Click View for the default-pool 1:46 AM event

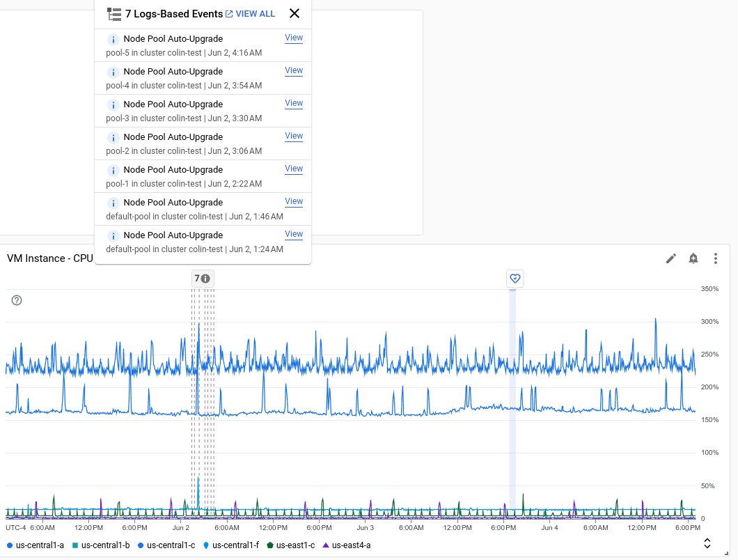click(294, 201)
